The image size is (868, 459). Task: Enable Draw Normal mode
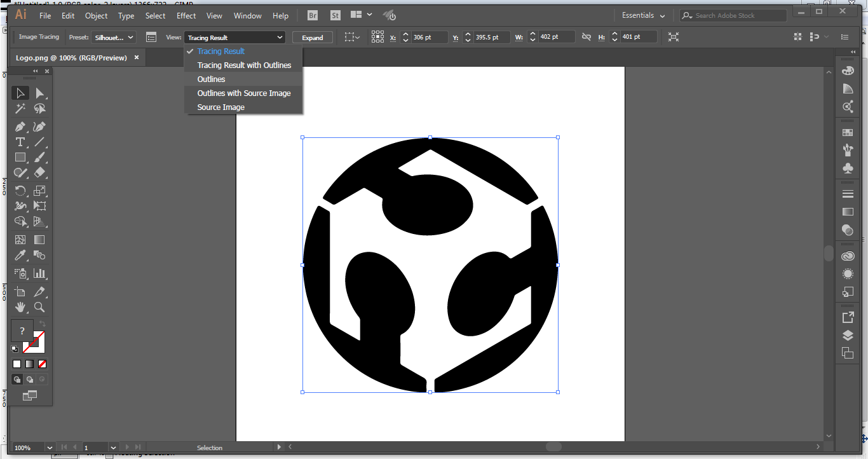(x=17, y=380)
